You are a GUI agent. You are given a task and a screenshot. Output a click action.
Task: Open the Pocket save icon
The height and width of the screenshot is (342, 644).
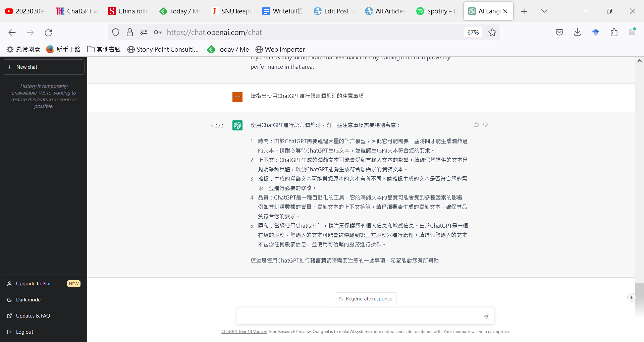[x=559, y=33]
